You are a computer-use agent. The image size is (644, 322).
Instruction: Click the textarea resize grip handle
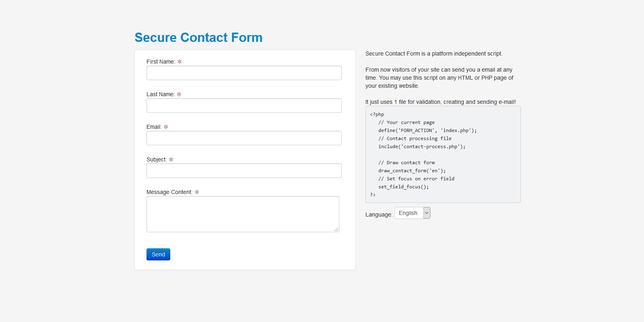tap(336, 229)
